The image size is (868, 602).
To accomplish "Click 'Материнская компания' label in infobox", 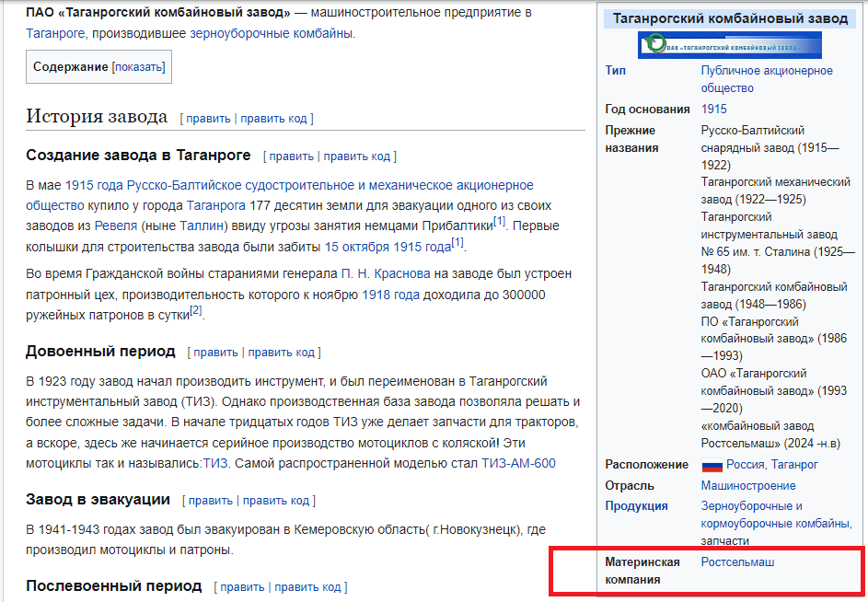I will click(642, 571).
